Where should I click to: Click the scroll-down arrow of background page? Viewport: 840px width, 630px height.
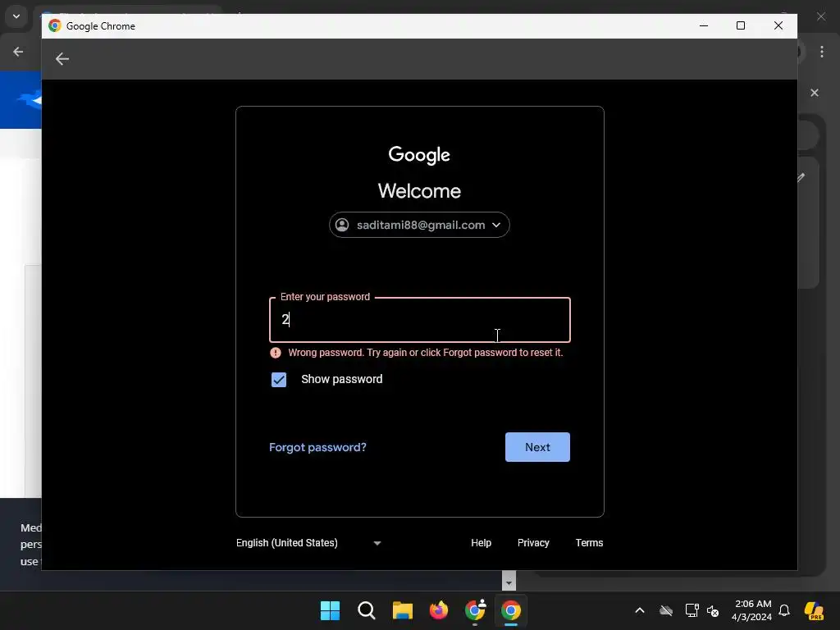(509, 582)
